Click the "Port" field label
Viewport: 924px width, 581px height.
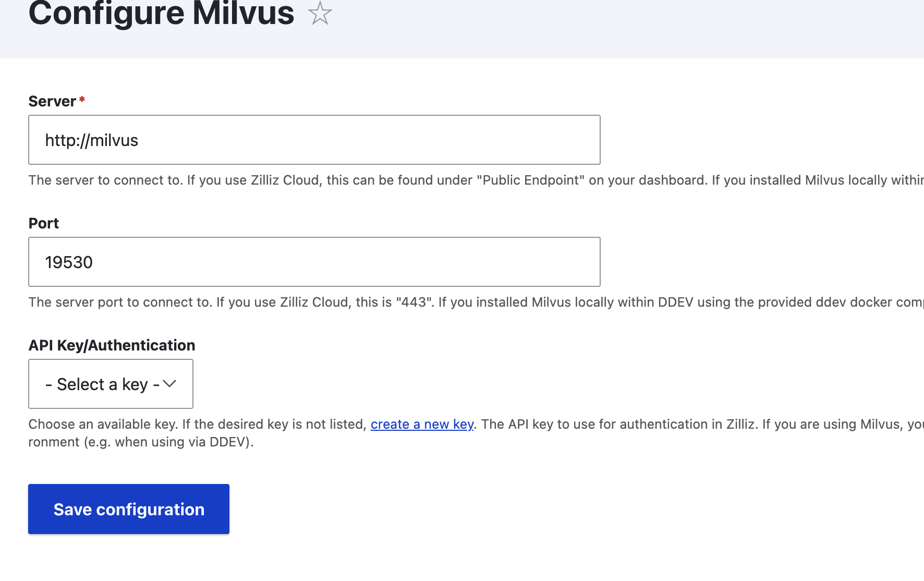click(44, 223)
